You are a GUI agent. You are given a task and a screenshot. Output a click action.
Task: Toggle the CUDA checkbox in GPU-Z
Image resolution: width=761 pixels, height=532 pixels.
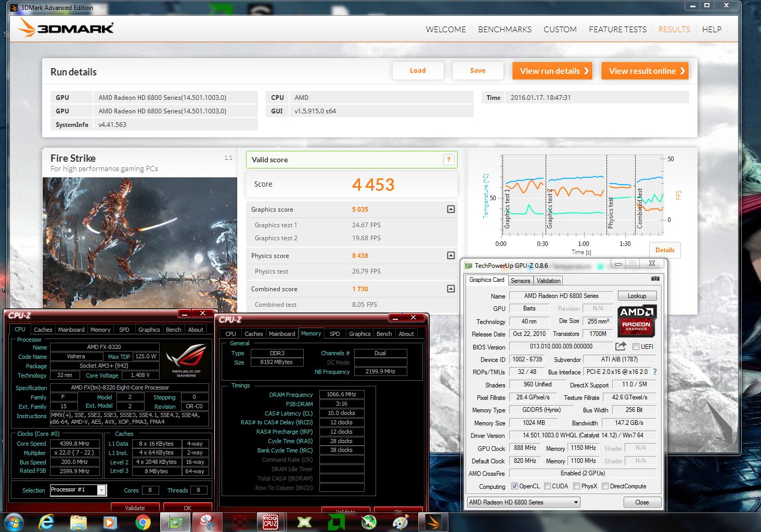click(x=547, y=486)
